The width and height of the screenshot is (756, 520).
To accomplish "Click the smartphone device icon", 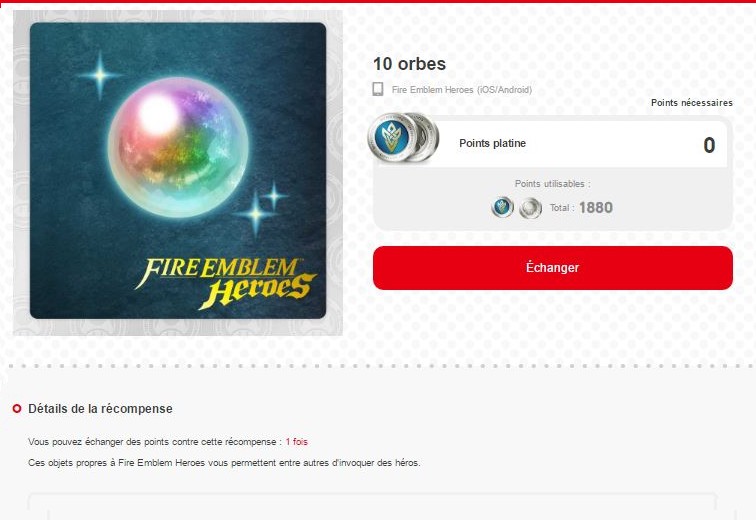I will coord(378,89).
